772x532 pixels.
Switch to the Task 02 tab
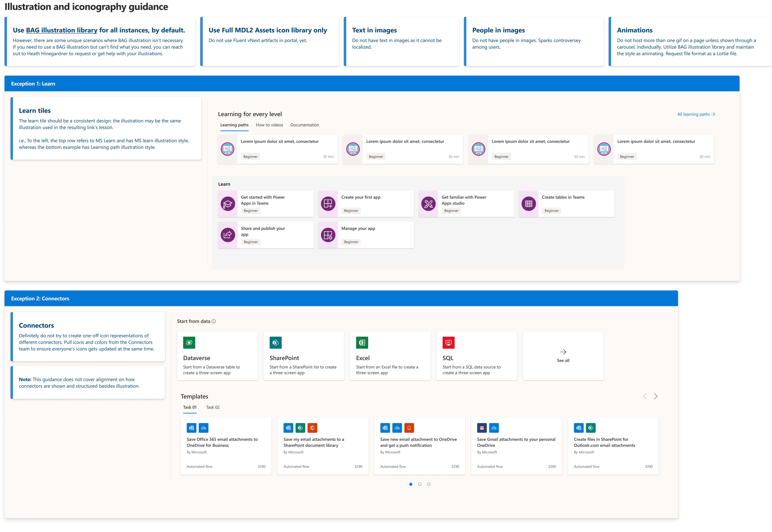(x=213, y=407)
